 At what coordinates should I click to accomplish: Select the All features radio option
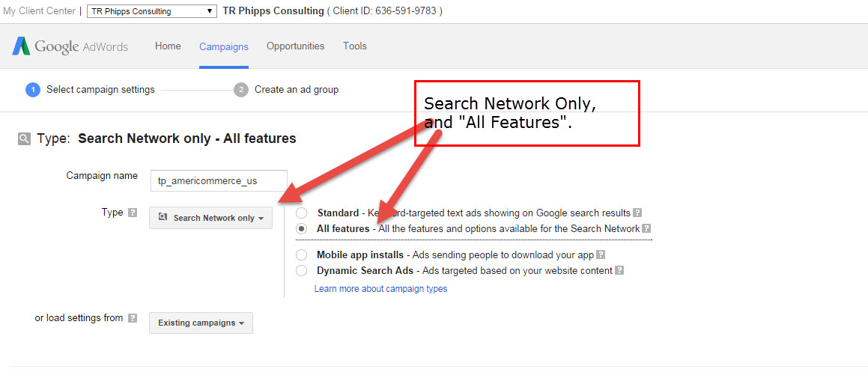tap(302, 229)
